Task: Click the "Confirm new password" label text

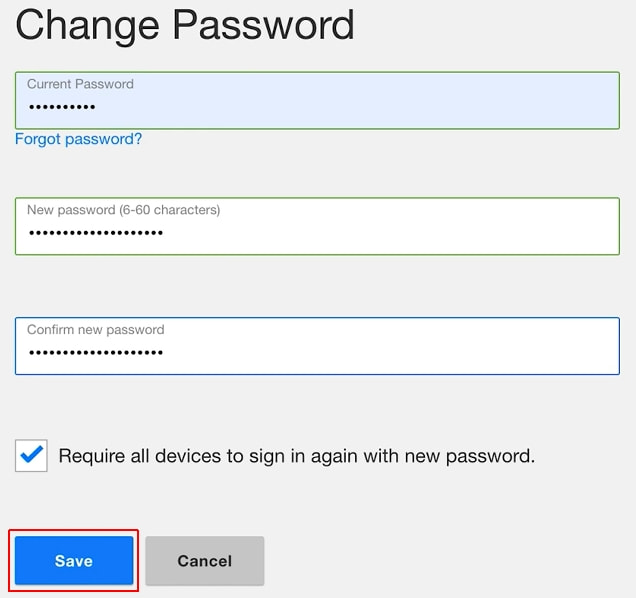Action: (x=95, y=329)
